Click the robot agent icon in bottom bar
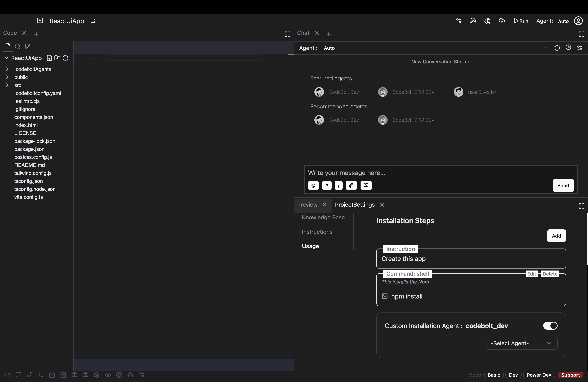This screenshot has height=382, width=588. [x=130, y=375]
